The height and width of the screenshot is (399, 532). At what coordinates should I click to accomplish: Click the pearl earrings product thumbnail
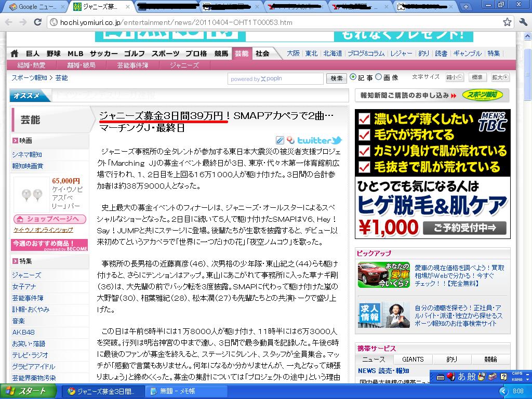pos(32,194)
